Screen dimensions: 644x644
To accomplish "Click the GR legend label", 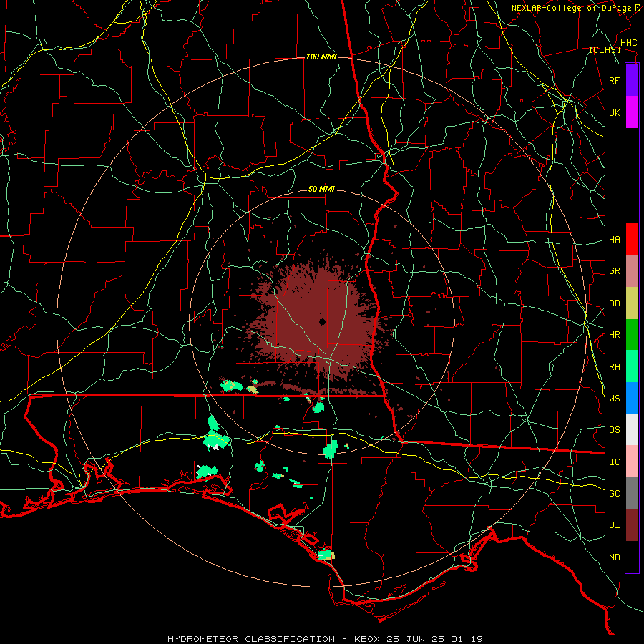I will (x=614, y=271).
